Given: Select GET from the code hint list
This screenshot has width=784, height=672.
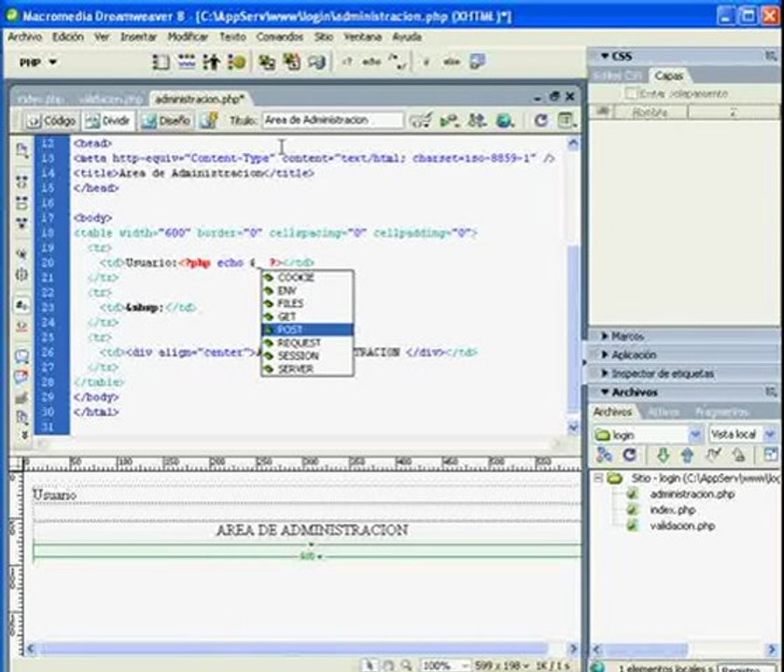Looking at the screenshot, I should coord(307,316).
